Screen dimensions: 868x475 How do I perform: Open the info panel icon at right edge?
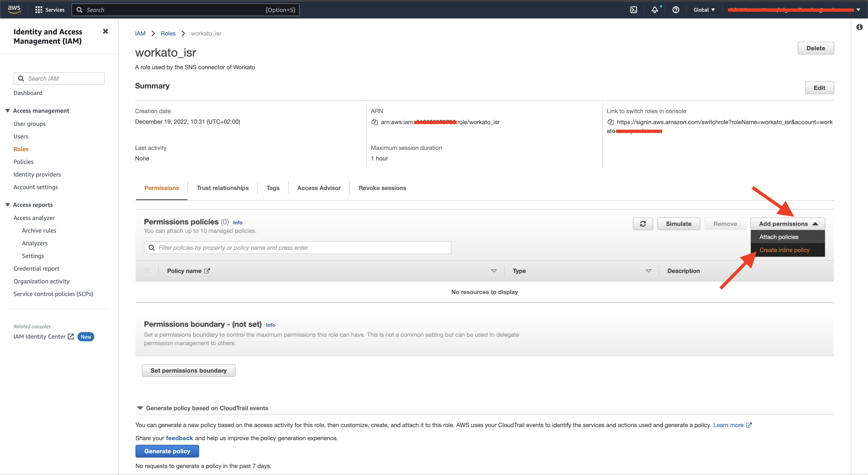(859, 27)
